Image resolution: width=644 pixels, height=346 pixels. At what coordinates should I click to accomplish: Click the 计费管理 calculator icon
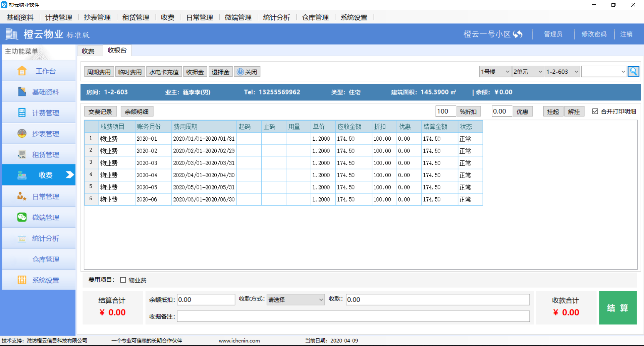tap(22, 113)
